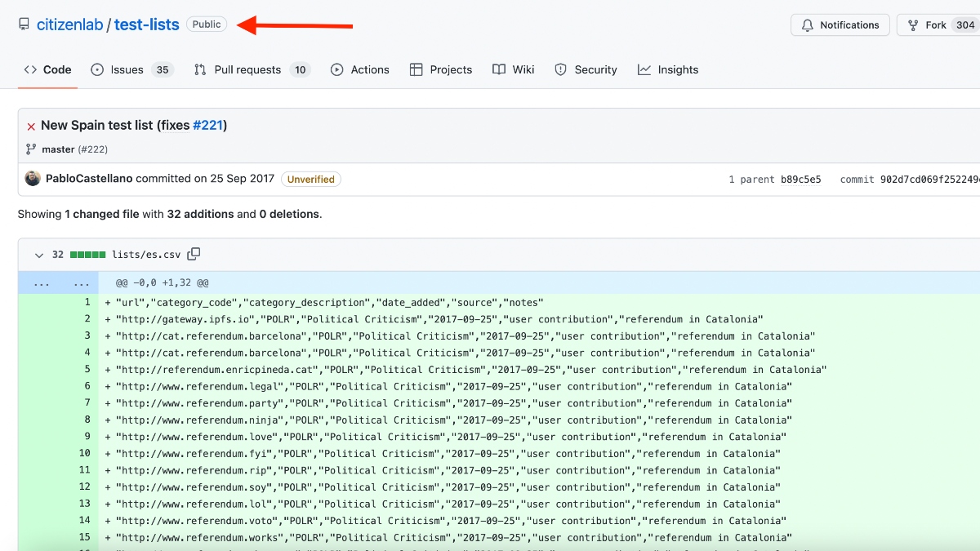This screenshot has height=551, width=980.
Task: Click line number 15 in diff
Action: [85, 537]
